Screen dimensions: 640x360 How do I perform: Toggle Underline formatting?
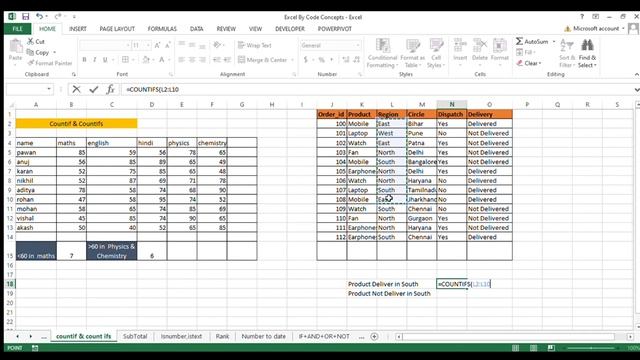point(105,60)
